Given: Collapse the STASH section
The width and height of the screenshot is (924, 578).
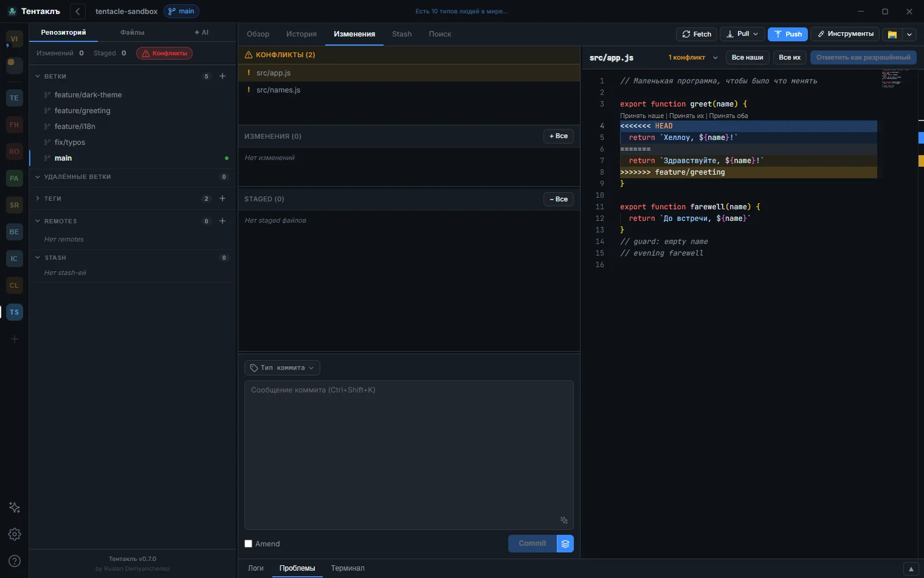Looking at the screenshot, I should pyautogui.click(x=38, y=257).
